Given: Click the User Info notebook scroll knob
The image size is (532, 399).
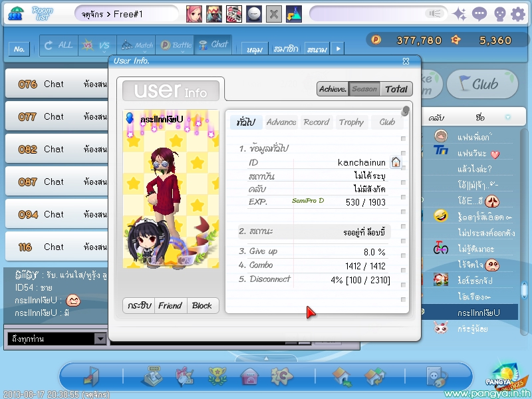Looking at the screenshot, I should tap(405, 110).
